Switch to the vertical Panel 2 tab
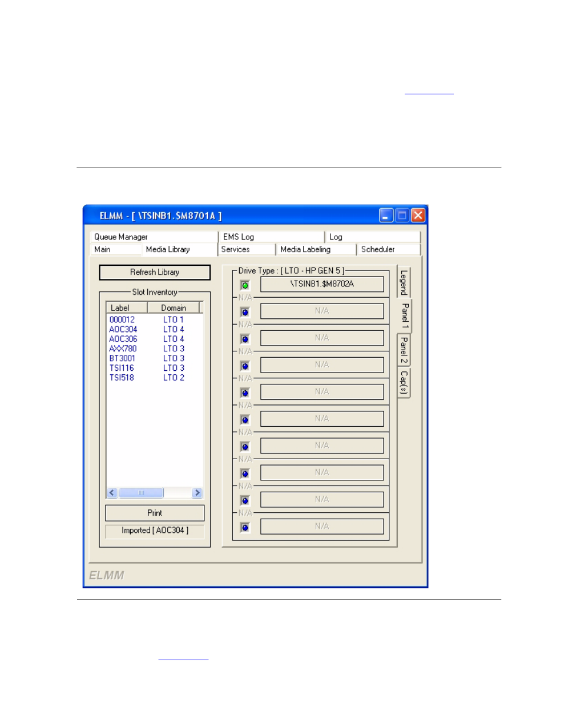 click(404, 350)
